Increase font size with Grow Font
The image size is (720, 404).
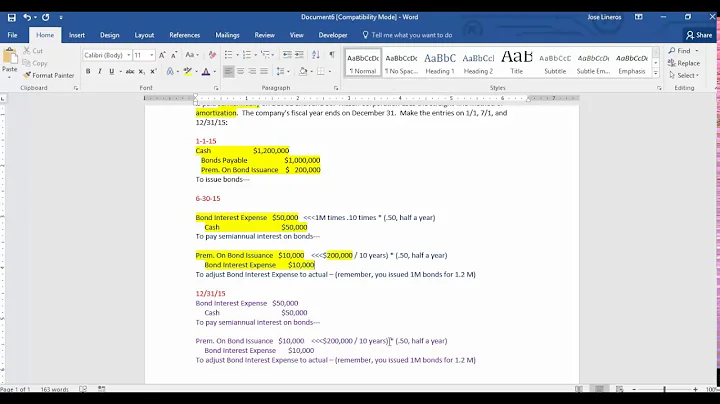(162, 55)
